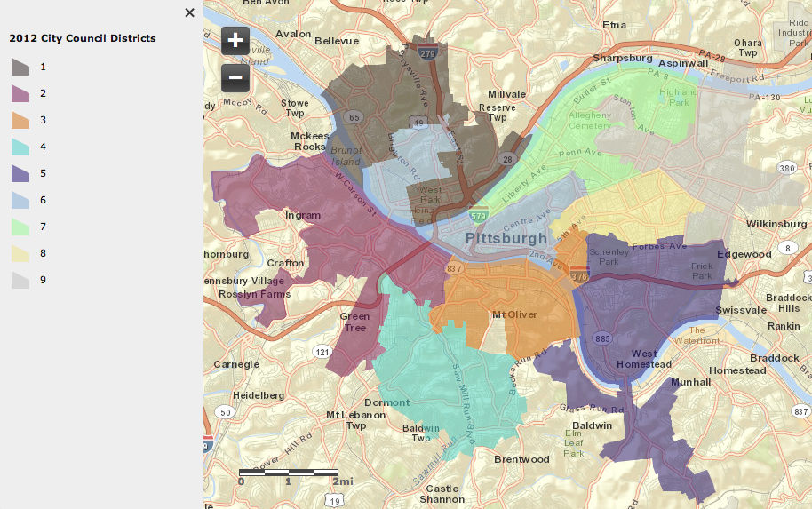Zoom out with the minus button
This screenshot has width=812, height=509.
pyautogui.click(x=235, y=78)
